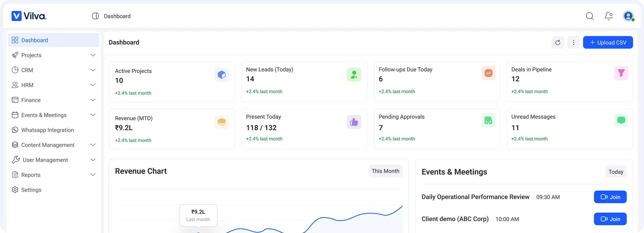This screenshot has height=233, width=644.
Task: Click the Present Today thumbs-up icon
Action: (x=354, y=122)
